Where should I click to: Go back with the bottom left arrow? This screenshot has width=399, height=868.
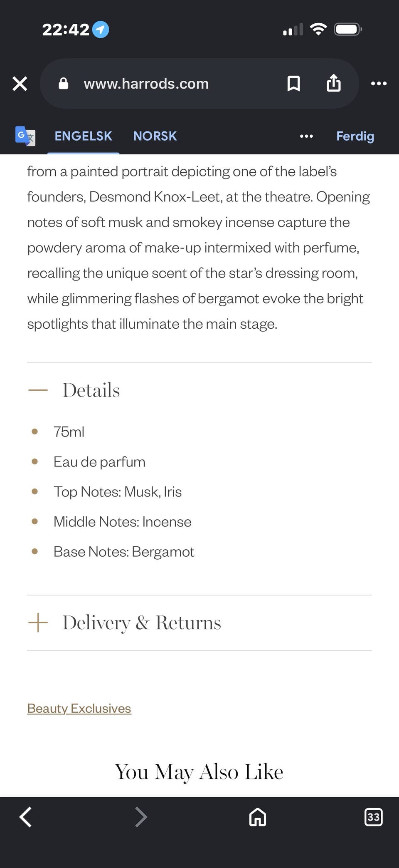click(25, 817)
